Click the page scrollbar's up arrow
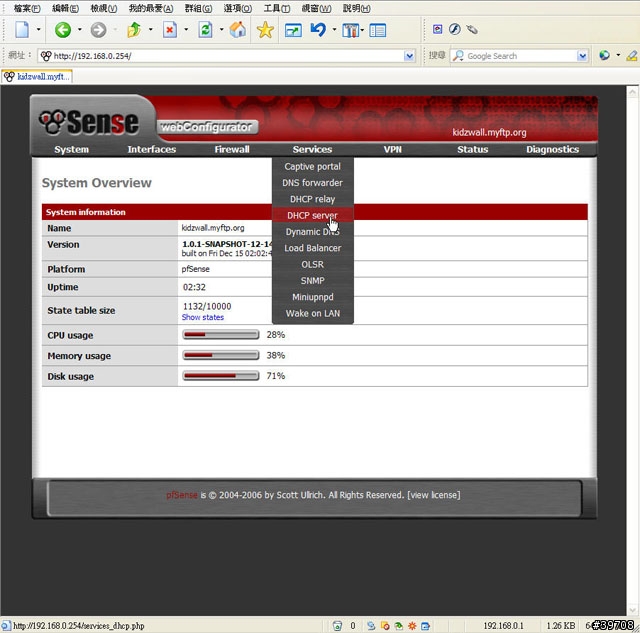 [x=632, y=92]
